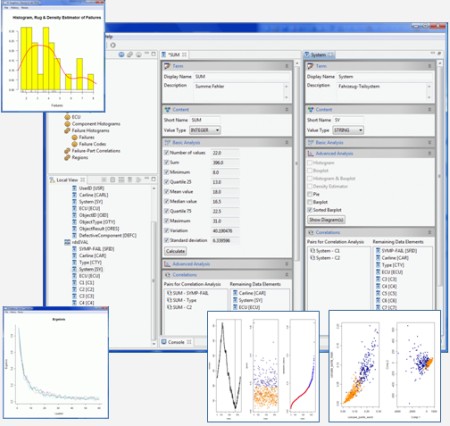Toggle the Sum checkbox in Basic Analysis
This screenshot has width=450, height=426.
(x=166, y=162)
